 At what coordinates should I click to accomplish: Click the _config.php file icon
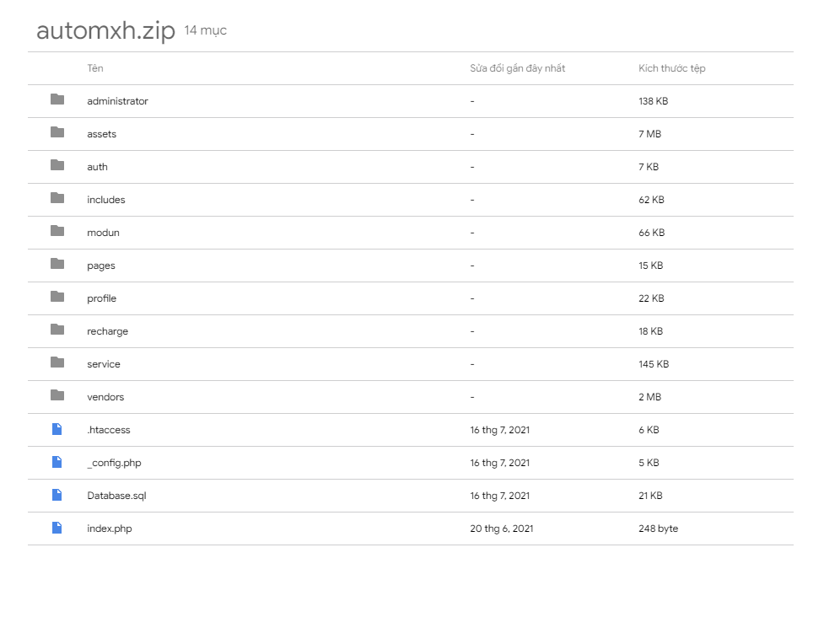point(57,462)
